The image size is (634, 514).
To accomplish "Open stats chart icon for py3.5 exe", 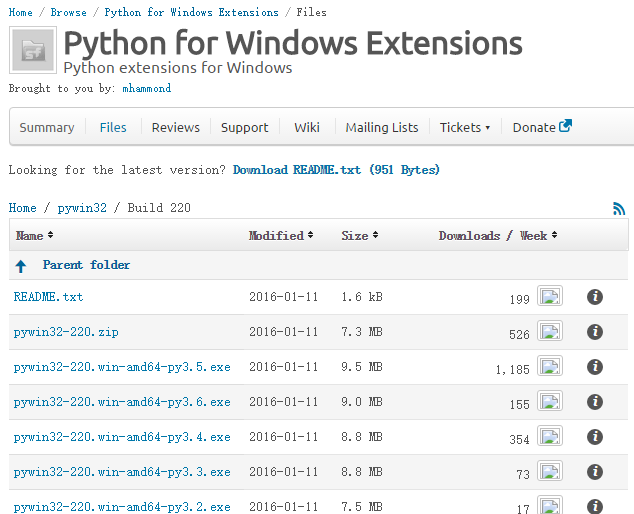I will click(550, 366).
